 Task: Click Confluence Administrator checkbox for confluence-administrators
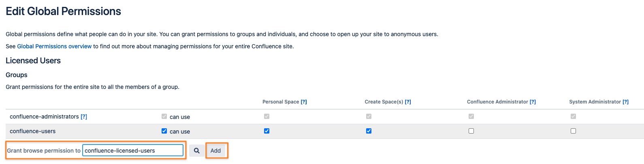point(471,116)
